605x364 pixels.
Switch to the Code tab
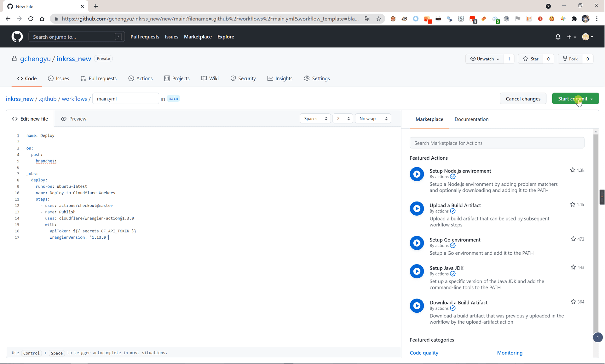pyautogui.click(x=27, y=78)
